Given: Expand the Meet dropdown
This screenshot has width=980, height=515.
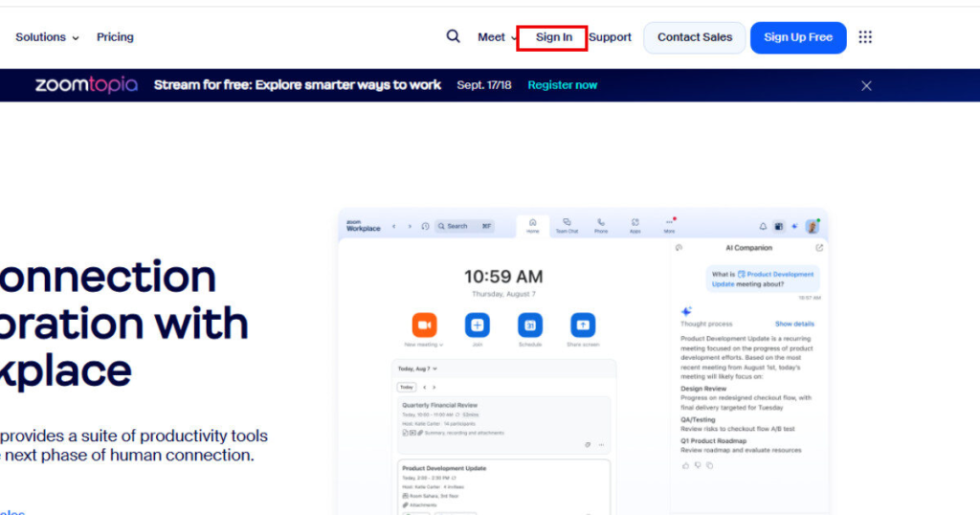Looking at the screenshot, I should 498,37.
